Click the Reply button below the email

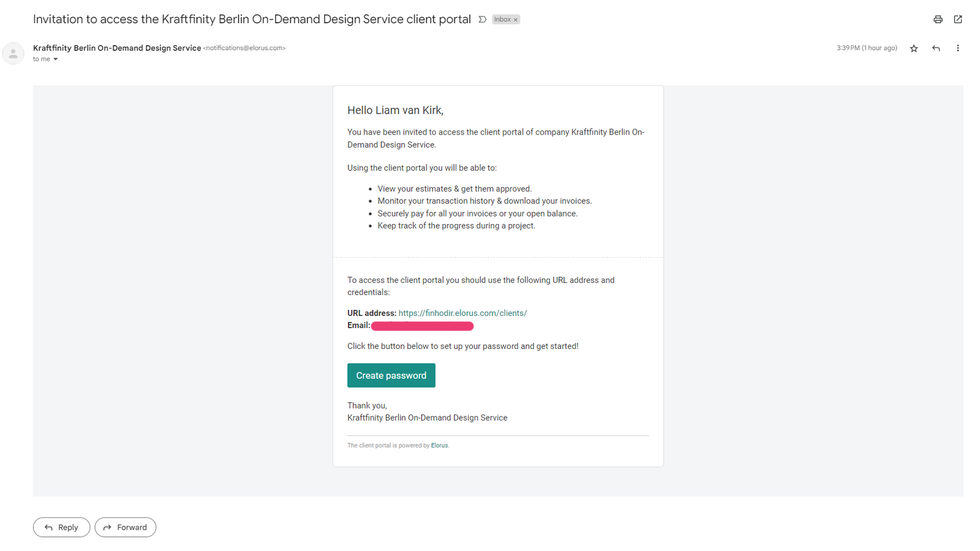point(61,527)
